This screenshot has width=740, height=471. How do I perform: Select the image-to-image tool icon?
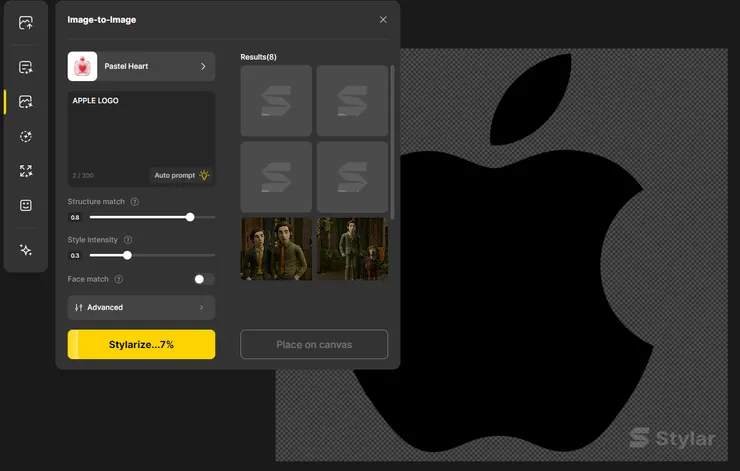(25, 101)
